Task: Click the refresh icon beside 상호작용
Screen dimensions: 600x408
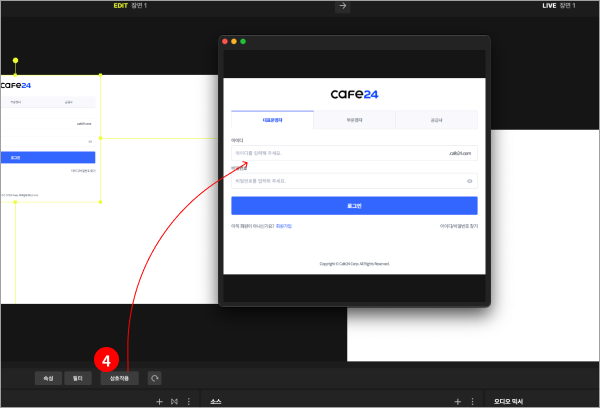Action: click(x=155, y=378)
